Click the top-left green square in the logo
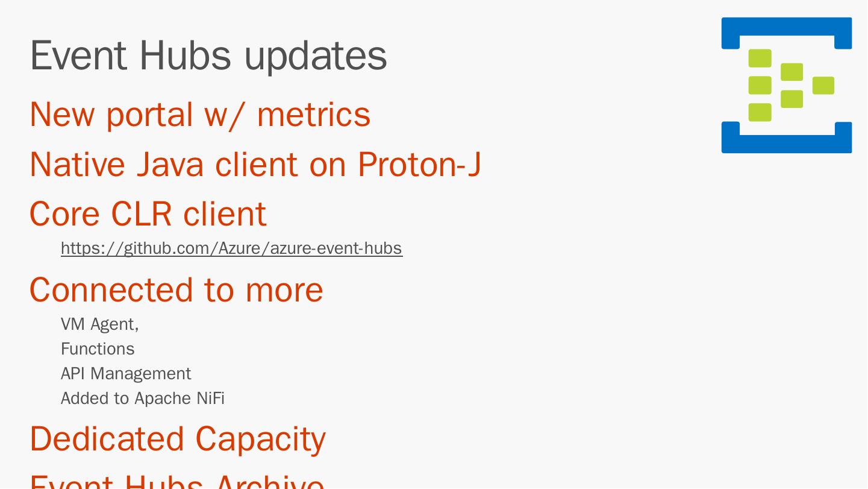Image resolution: width=868 pixels, height=489 pixels. tap(760, 58)
